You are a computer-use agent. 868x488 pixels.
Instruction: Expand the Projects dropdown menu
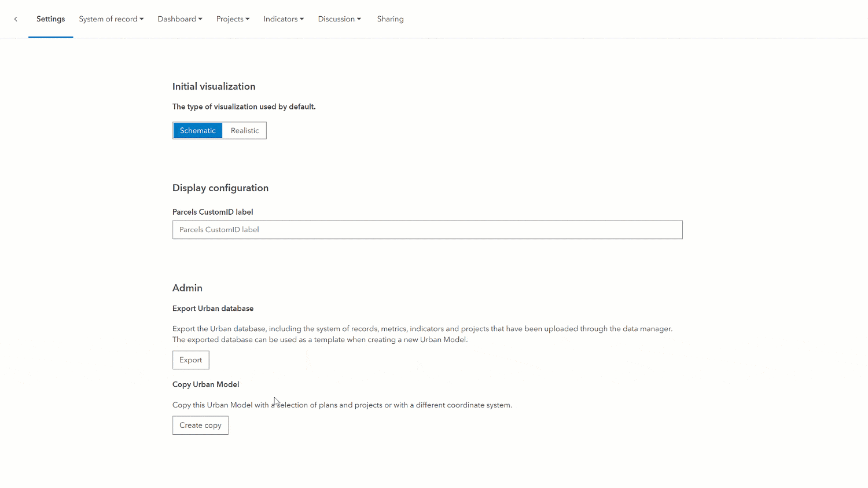233,19
